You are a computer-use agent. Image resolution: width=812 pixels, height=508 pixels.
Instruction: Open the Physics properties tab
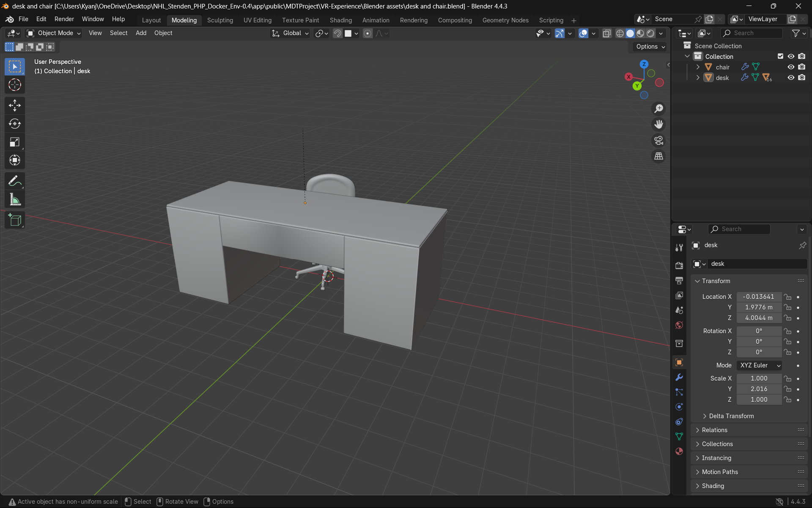[x=679, y=407]
